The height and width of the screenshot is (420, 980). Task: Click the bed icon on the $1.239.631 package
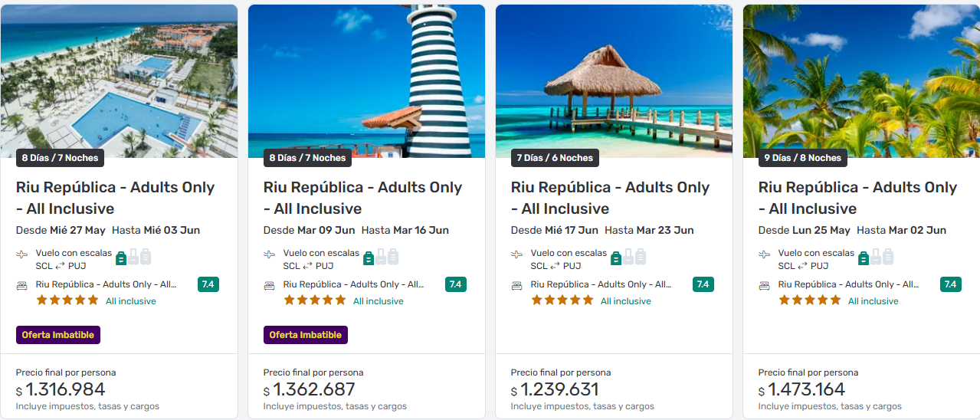[x=516, y=285]
